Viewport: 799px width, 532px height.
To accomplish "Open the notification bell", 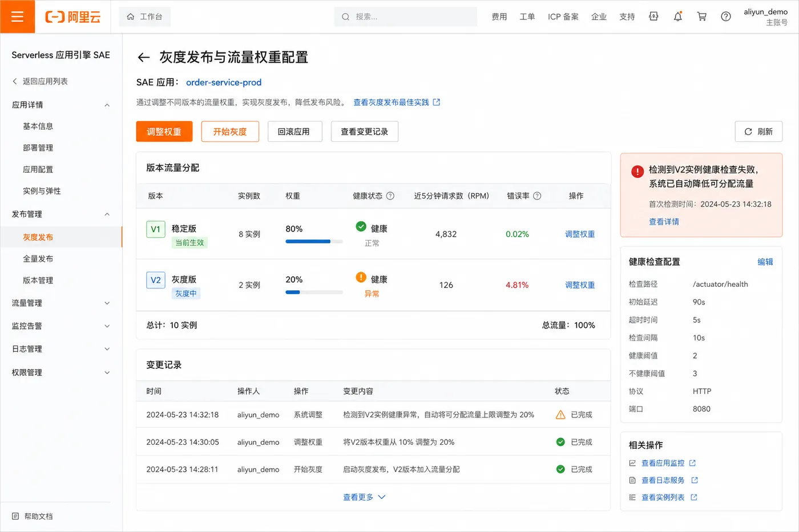I will point(677,17).
